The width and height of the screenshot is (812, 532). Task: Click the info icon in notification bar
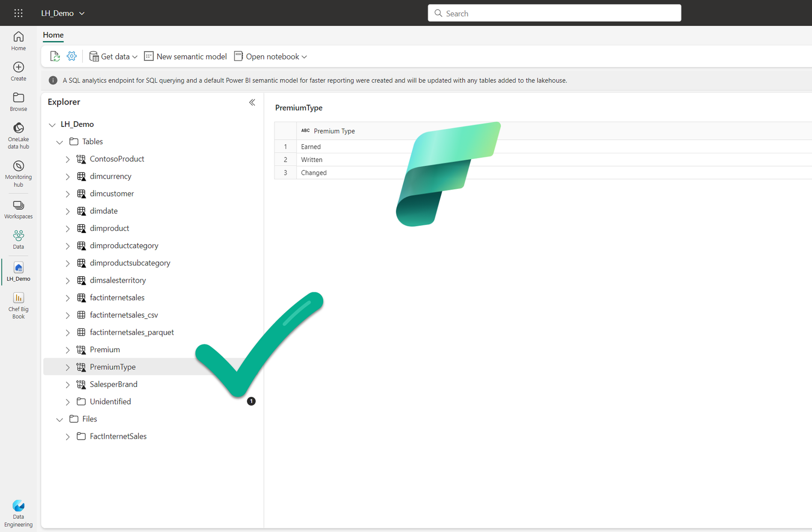[53, 80]
